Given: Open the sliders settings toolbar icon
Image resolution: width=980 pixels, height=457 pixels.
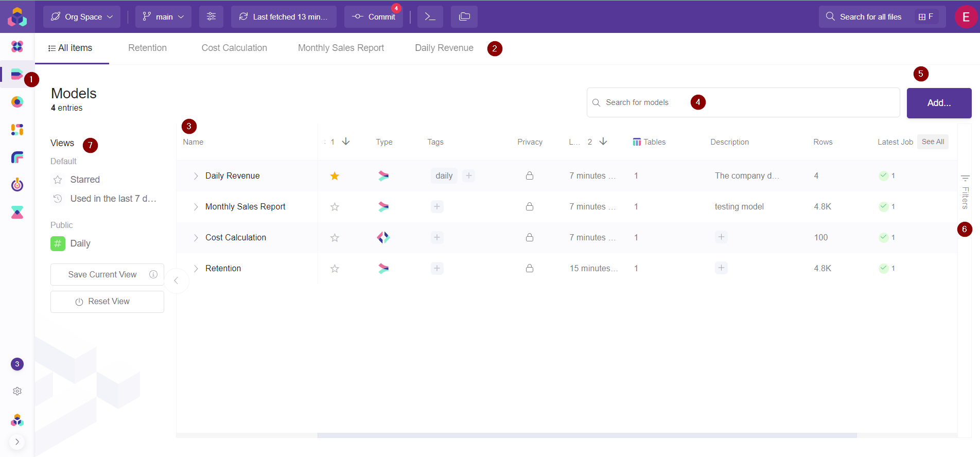Looking at the screenshot, I should coord(211,16).
